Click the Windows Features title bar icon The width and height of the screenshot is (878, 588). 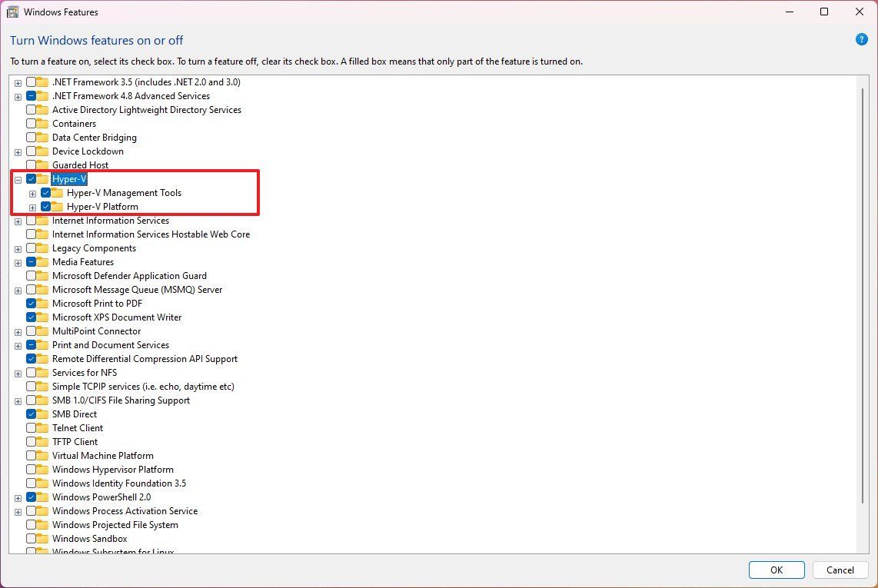(12, 12)
